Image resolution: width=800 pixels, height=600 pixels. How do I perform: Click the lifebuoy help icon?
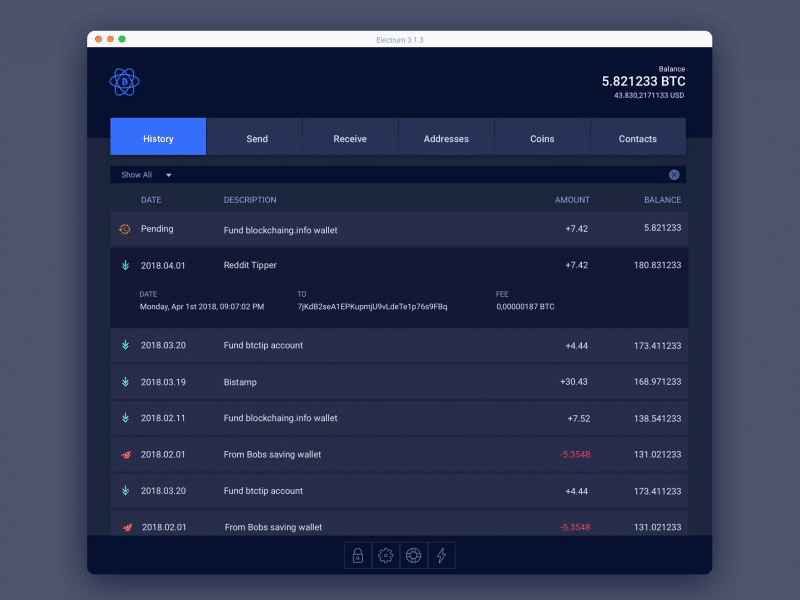[x=414, y=556]
